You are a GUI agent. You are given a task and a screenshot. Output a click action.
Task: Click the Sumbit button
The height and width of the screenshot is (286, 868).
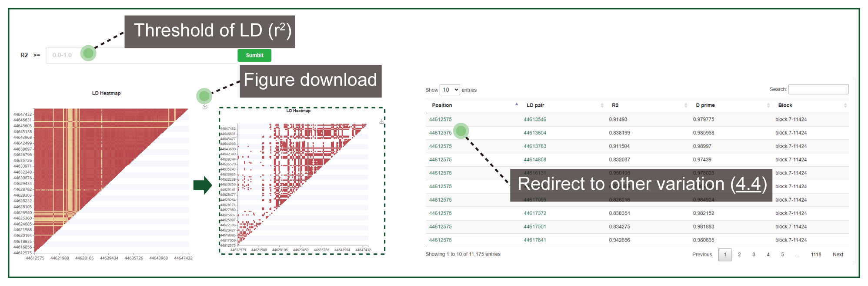click(x=254, y=55)
